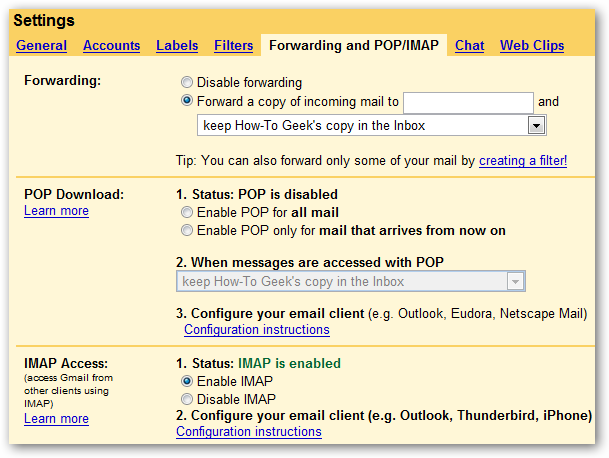Open Learn more under IMAP Access
Screen dimensions: 609x458
pyautogui.click(x=56, y=418)
